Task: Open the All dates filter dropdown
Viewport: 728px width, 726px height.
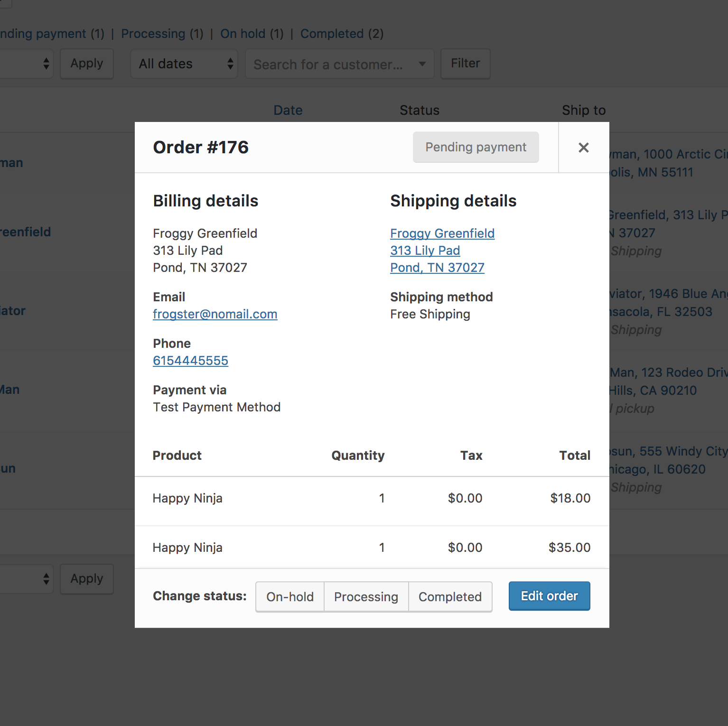Action: 184,64
